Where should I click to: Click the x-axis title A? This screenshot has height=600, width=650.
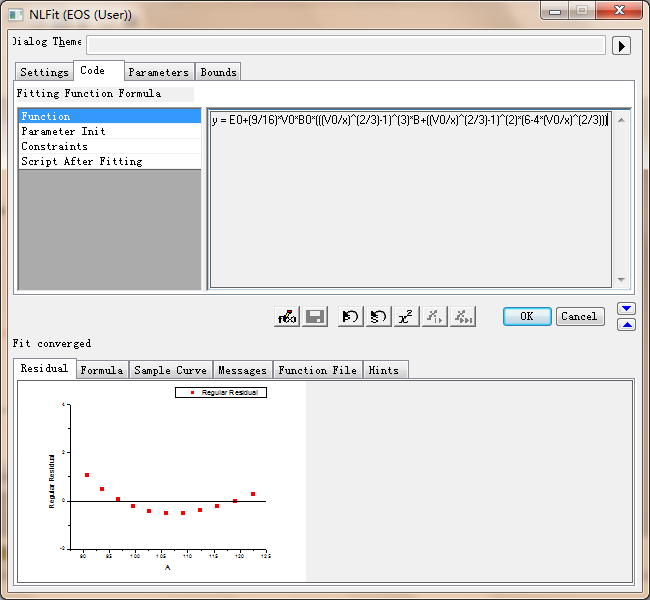click(167, 568)
